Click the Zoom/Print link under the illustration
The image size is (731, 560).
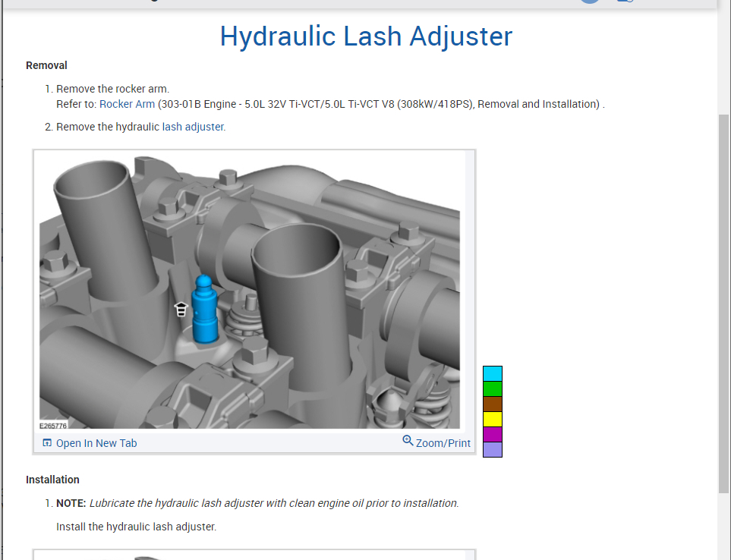[x=443, y=443]
